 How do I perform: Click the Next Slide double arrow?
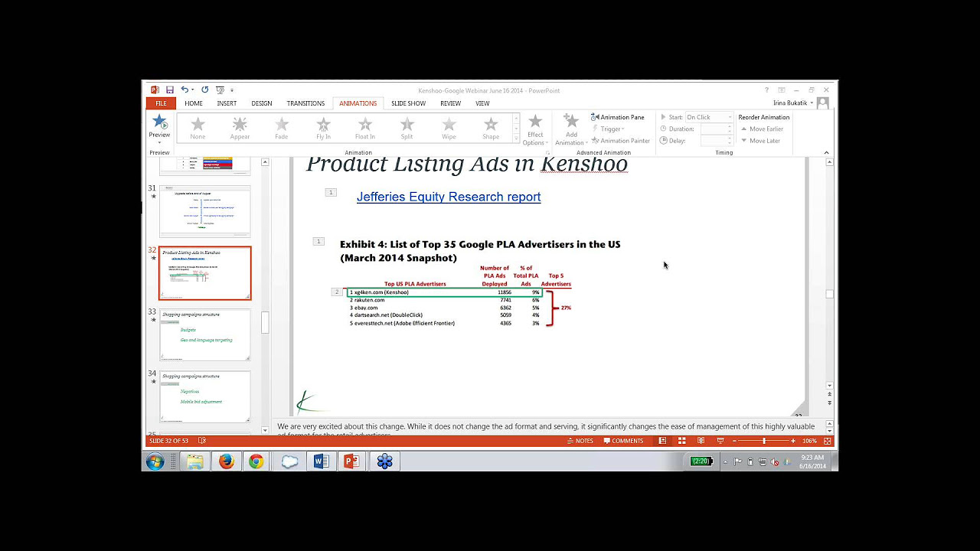829,403
